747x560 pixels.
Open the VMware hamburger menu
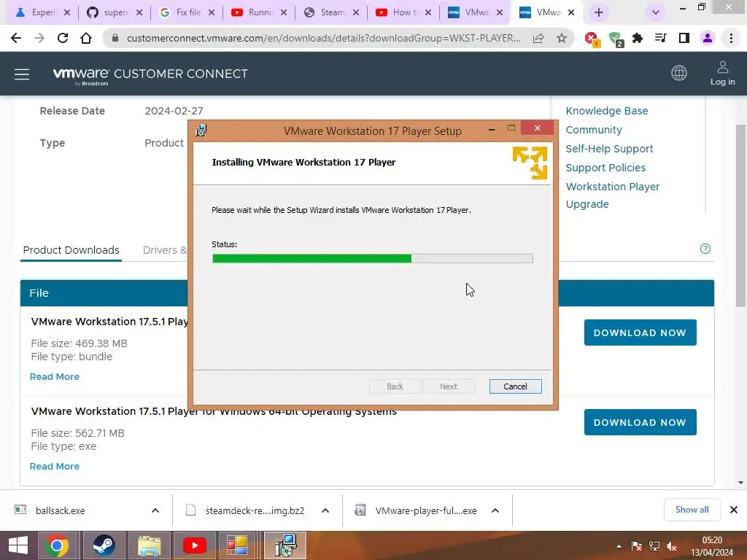tap(22, 74)
